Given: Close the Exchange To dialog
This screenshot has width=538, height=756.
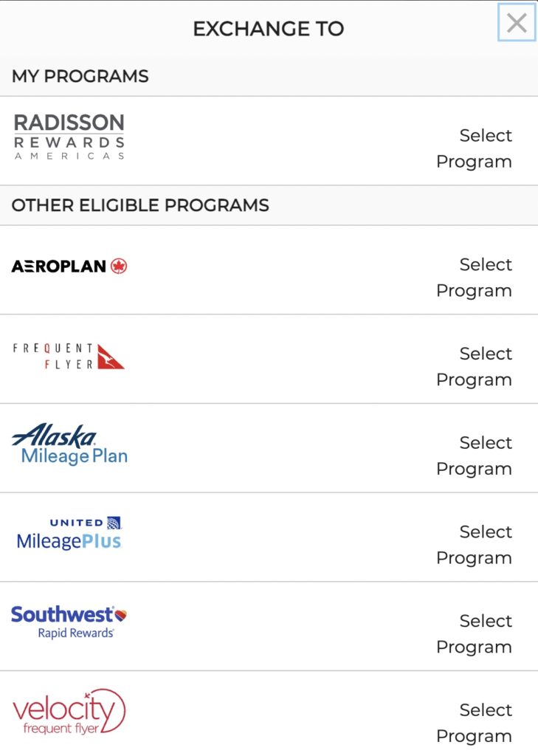Looking at the screenshot, I should (517, 23).
